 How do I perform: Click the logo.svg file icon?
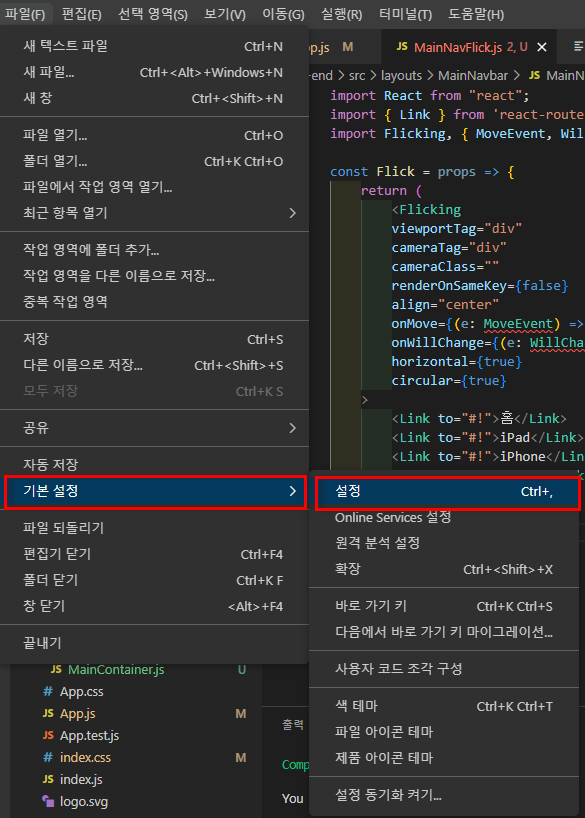pyautogui.click(x=48, y=801)
